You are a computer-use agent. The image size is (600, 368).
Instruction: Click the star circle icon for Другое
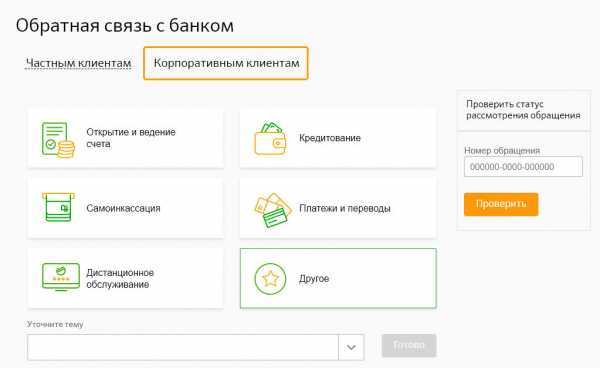[x=270, y=278]
